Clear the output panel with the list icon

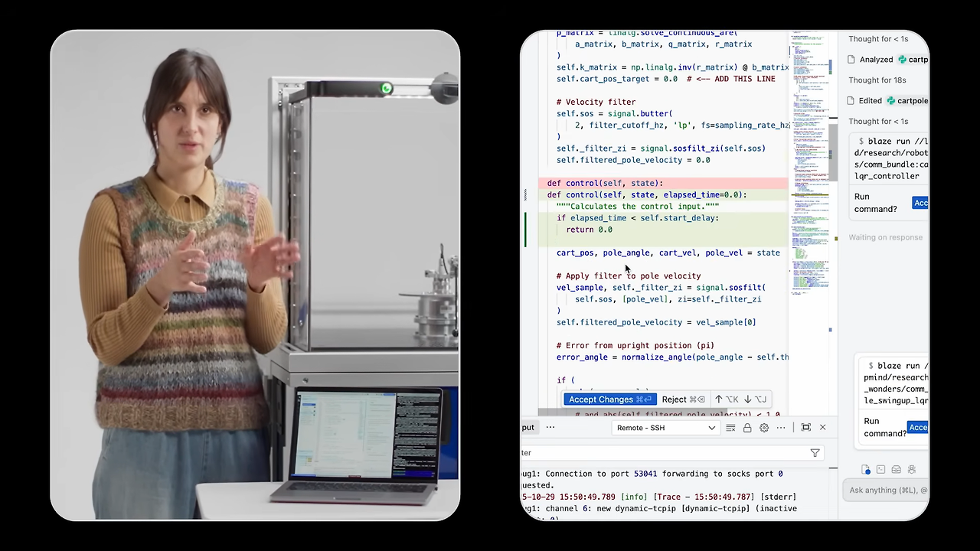(x=730, y=428)
